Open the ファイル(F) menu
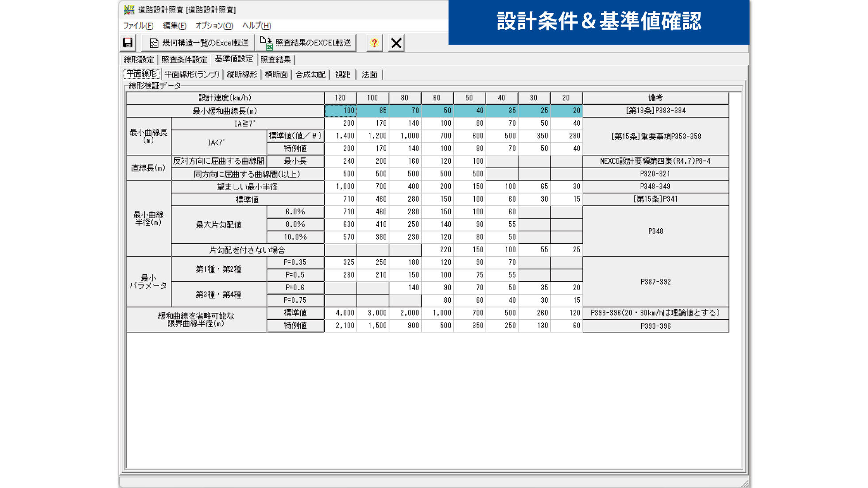The width and height of the screenshot is (868, 488). point(138,26)
